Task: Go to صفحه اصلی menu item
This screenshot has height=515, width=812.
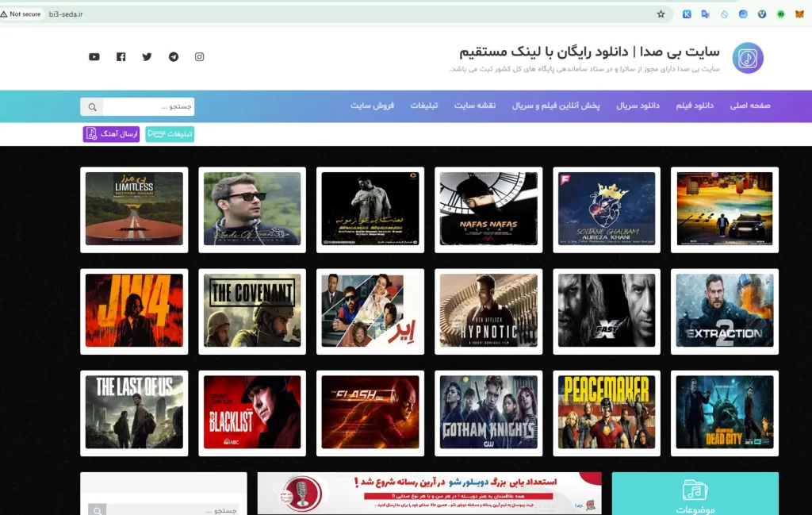Action: tap(750, 106)
